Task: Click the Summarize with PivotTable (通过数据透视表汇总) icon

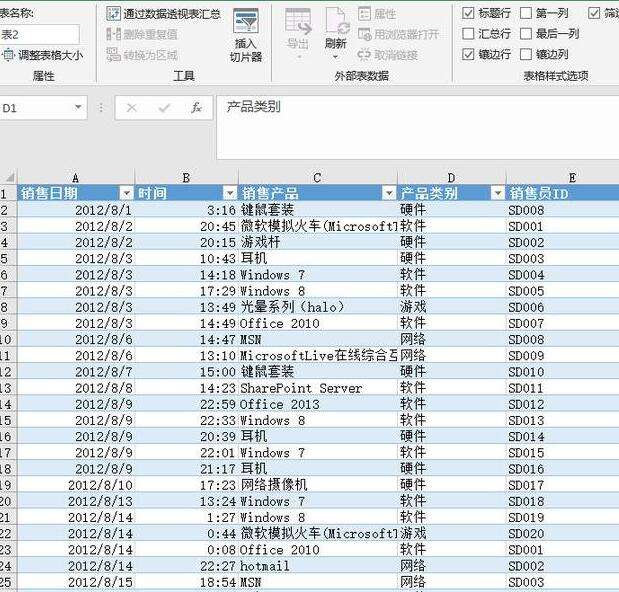Action: [114, 14]
